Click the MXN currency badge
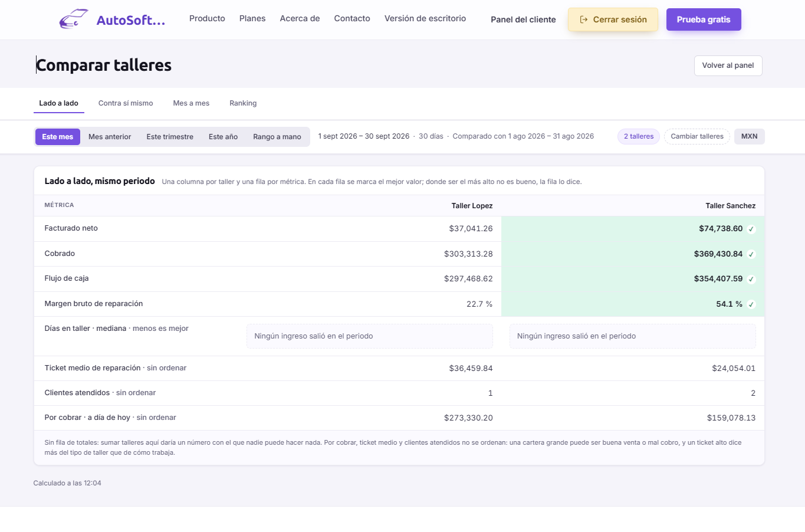This screenshot has height=532, width=805. point(750,136)
